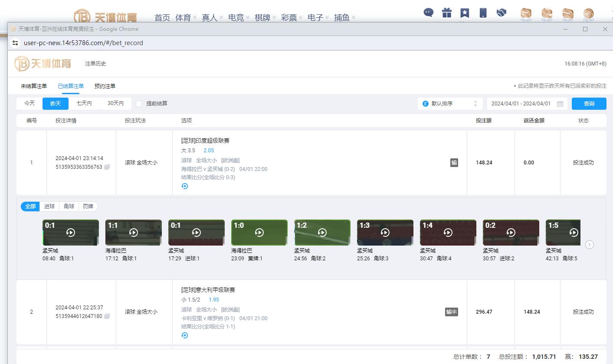Switch to 预约注单 tab

click(x=105, y=86)
